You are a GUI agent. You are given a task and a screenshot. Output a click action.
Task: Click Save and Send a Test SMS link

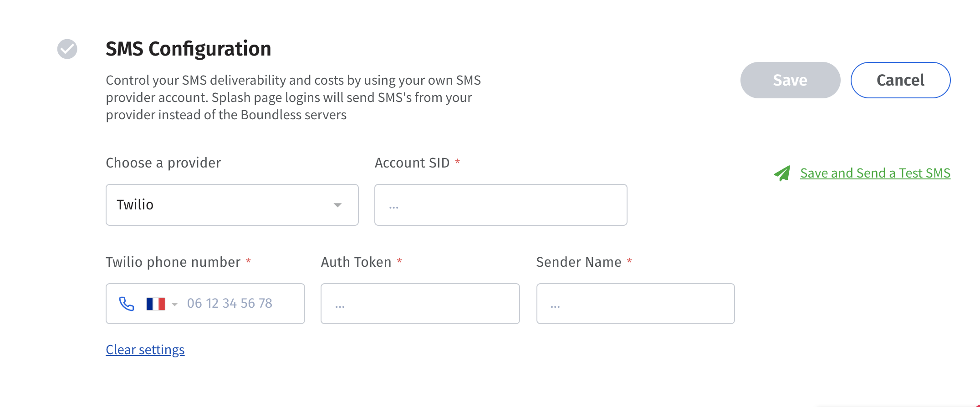tap(875, 173)
